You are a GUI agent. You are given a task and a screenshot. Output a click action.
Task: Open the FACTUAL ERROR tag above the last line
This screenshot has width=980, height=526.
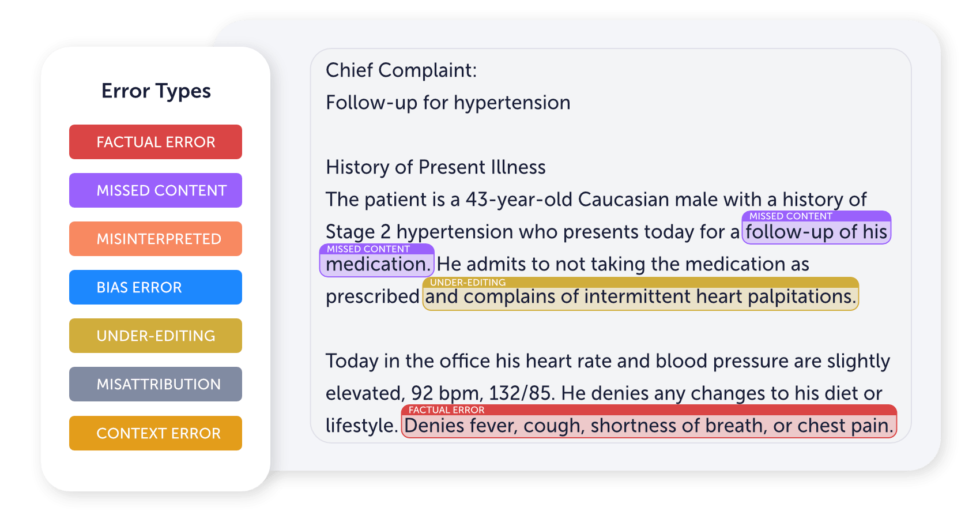coord(446,410)
